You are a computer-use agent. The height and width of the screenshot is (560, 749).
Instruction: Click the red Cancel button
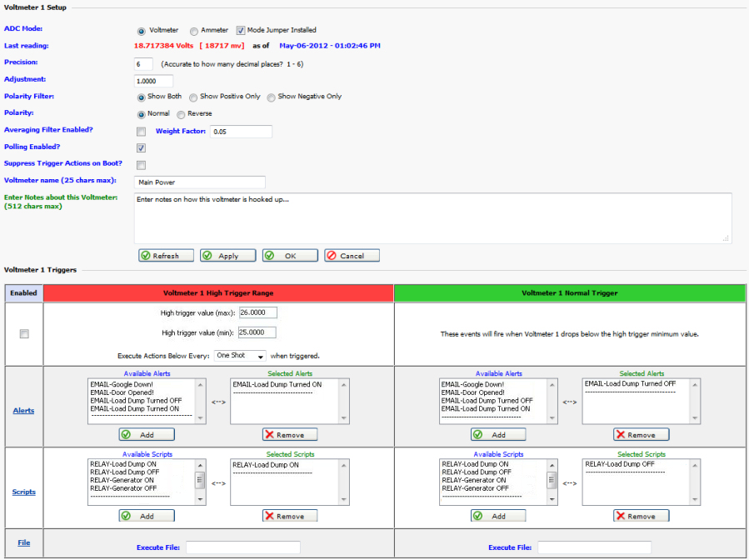pos(352,256)
